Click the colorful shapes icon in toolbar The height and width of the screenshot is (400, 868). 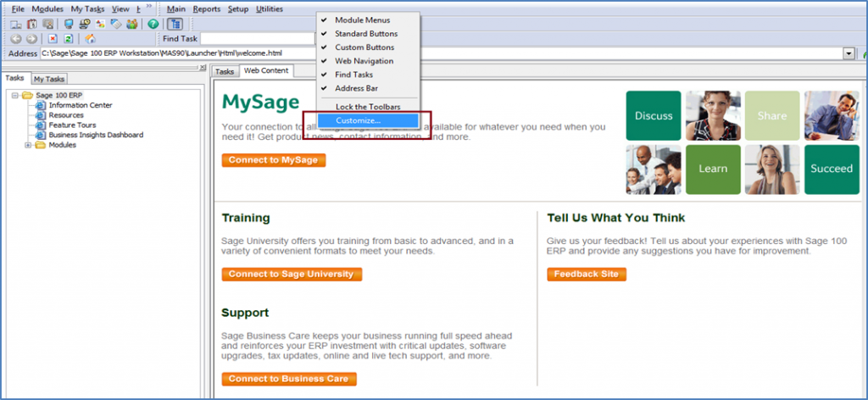[100, 25]
